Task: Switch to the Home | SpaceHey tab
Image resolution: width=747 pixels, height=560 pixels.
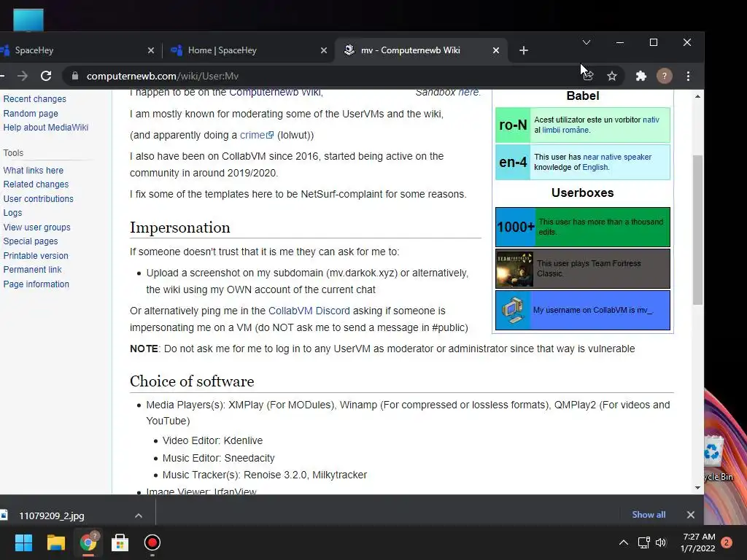Action: [248, 50]
